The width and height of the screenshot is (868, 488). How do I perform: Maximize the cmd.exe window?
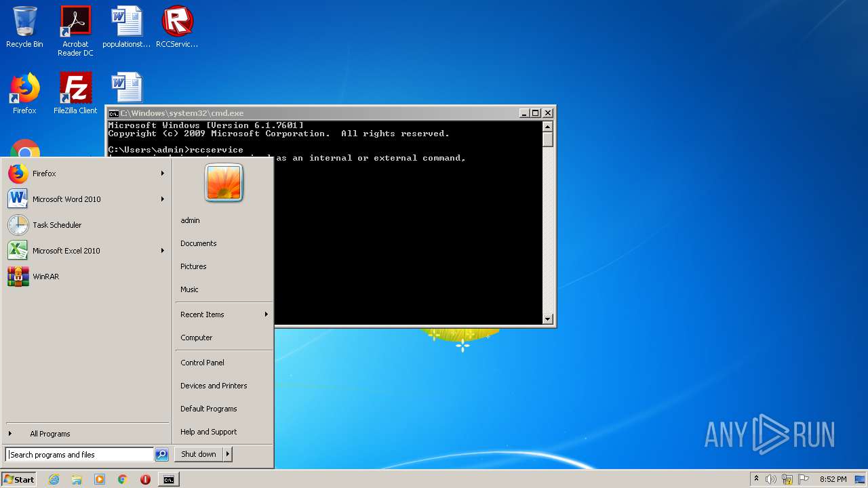click(536, 113)
